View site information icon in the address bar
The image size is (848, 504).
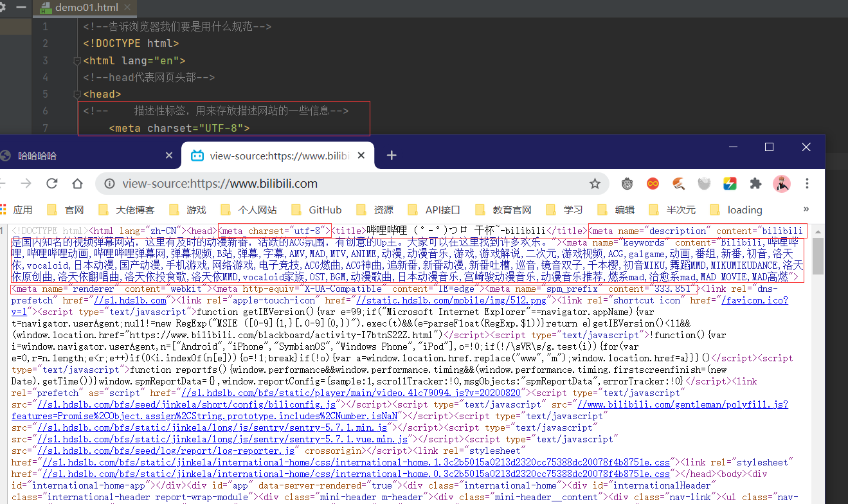pyautogui.click(x=110, y=184)
